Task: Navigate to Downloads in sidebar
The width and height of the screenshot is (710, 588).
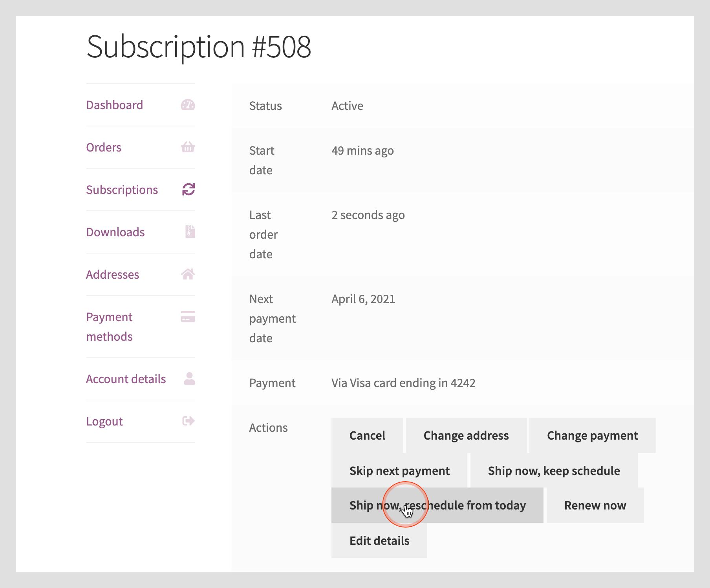Action: (115, 232)
